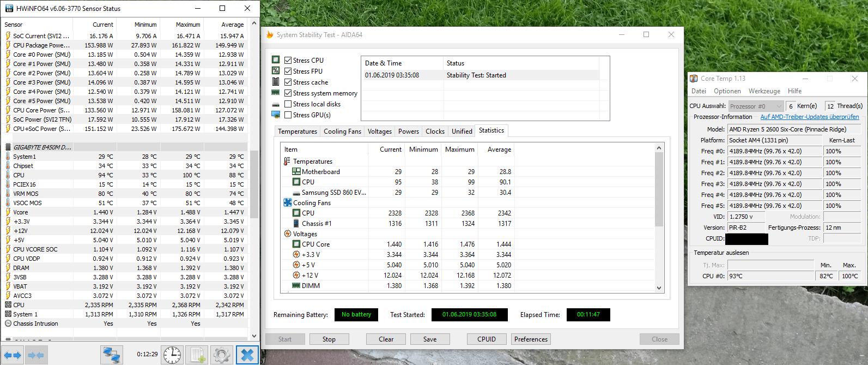
Task: Click Core Temp title bar icon
Action: [694, 79]
